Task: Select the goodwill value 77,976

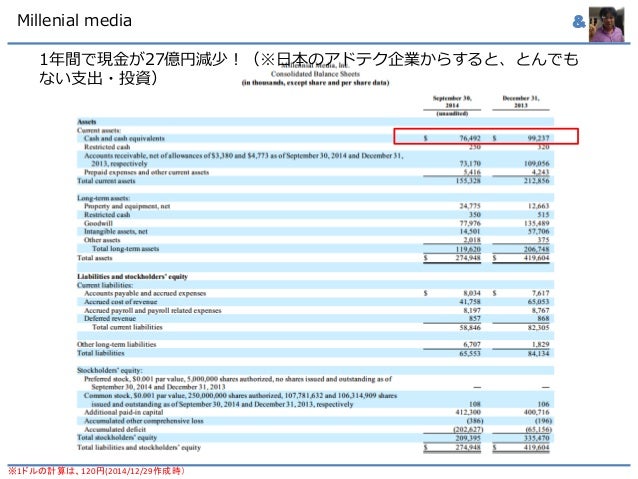Action: 470,223
